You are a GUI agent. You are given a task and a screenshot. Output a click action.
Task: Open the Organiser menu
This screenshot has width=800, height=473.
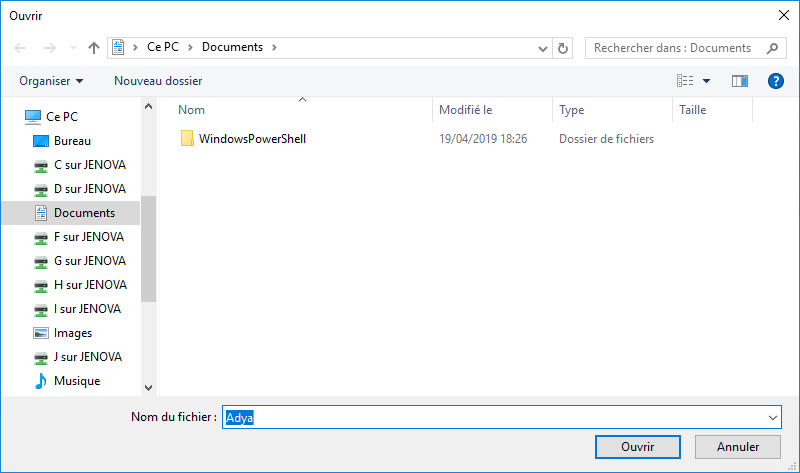coord(51,80)
